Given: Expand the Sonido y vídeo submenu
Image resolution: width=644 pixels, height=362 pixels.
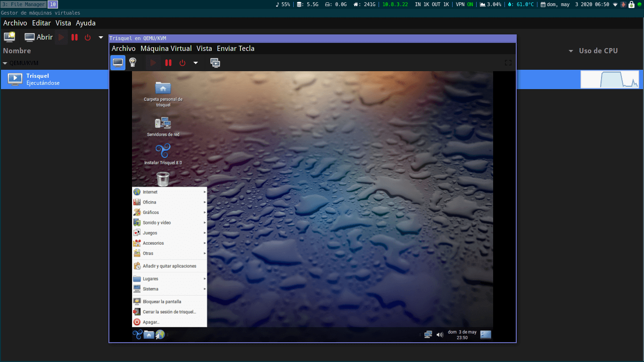Looking at the screenshot, I should (x=170, y=222).
